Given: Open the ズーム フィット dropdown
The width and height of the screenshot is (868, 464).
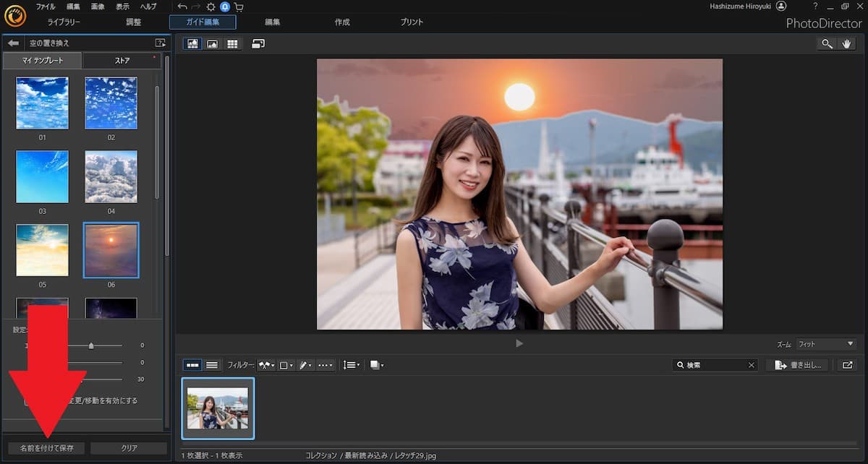Looking at the screenshot, I should click(x=825, y=345).
